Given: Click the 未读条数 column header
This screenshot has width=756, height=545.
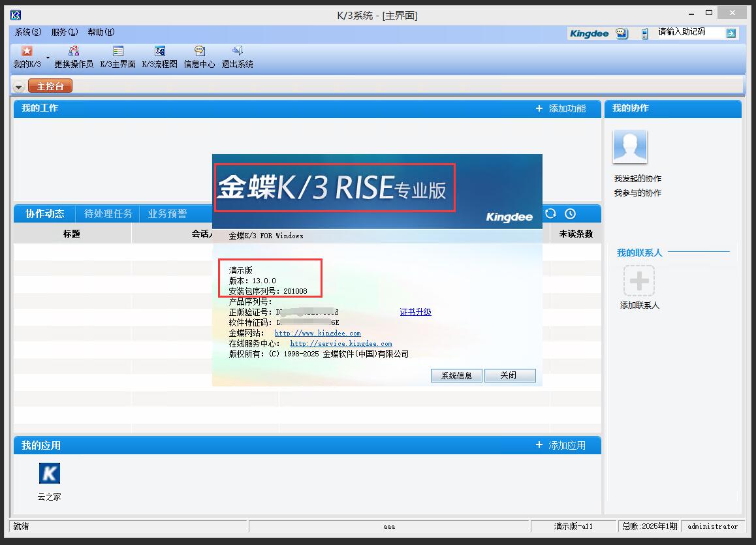Looking at the screenshot, I should (x=576, y=234).
